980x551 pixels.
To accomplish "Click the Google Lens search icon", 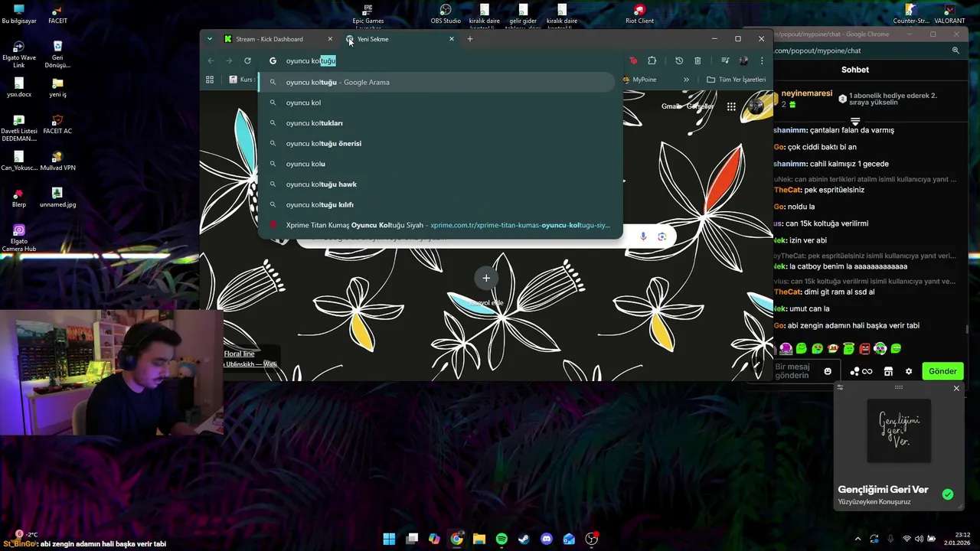I will 662,236.
